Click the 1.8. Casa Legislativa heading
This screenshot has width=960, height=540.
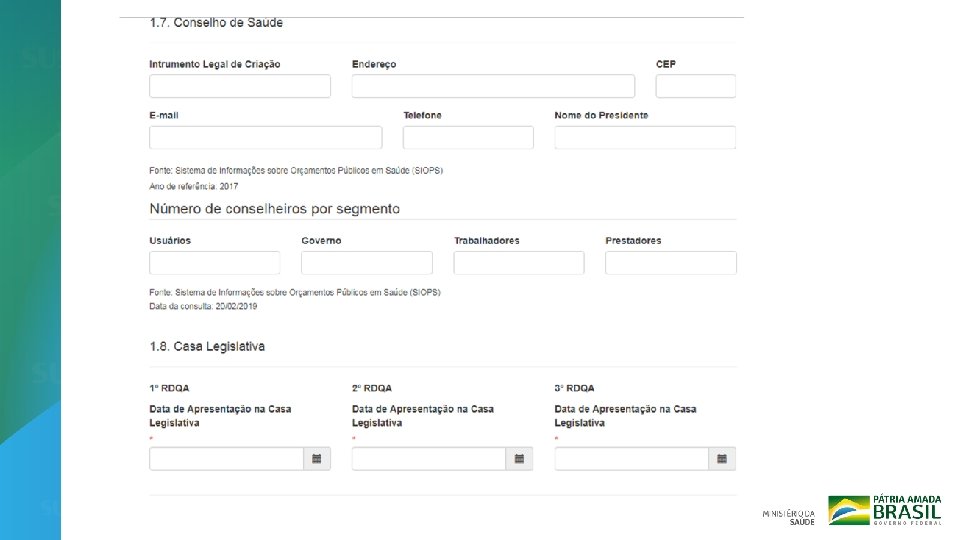click(x=207, y=347)
